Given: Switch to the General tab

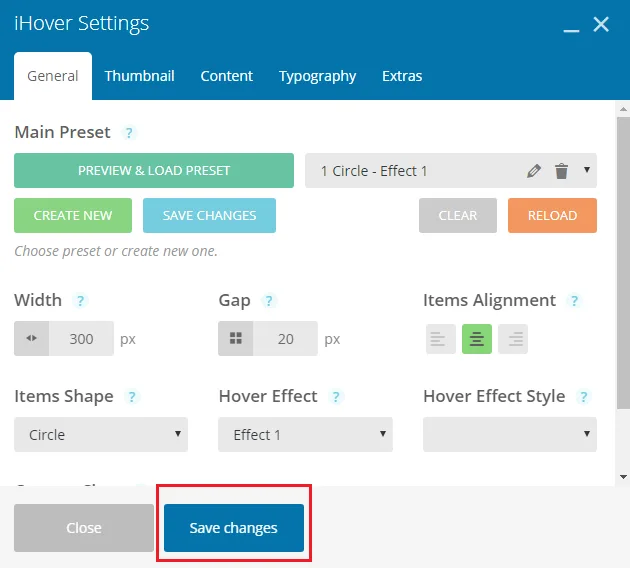Looking at the screenshot, I should coord(53,76).
